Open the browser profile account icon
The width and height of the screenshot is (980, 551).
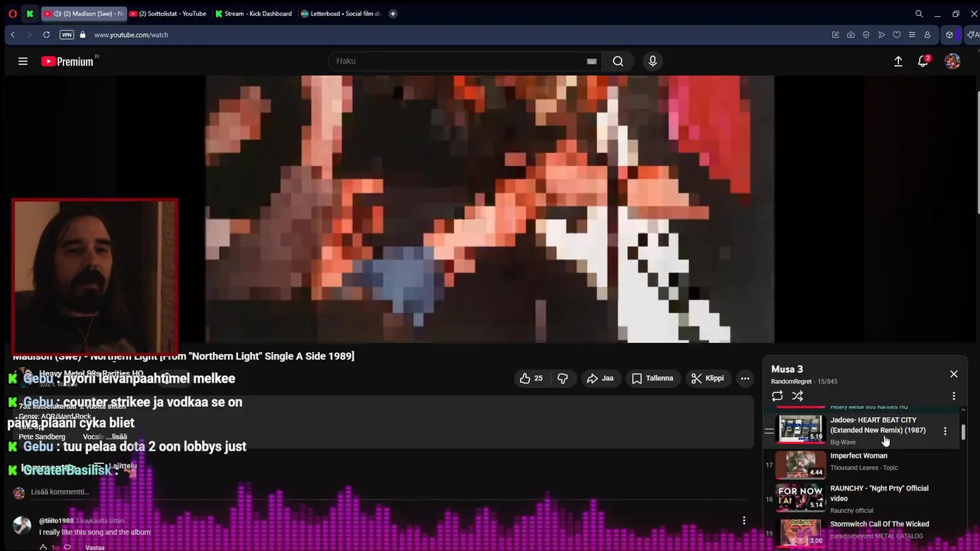point(927,34)
